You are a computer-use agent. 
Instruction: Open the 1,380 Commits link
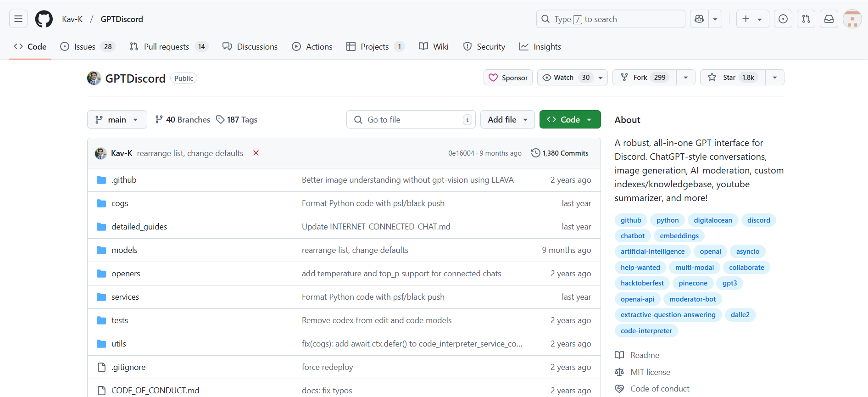[x=560, y=153]
